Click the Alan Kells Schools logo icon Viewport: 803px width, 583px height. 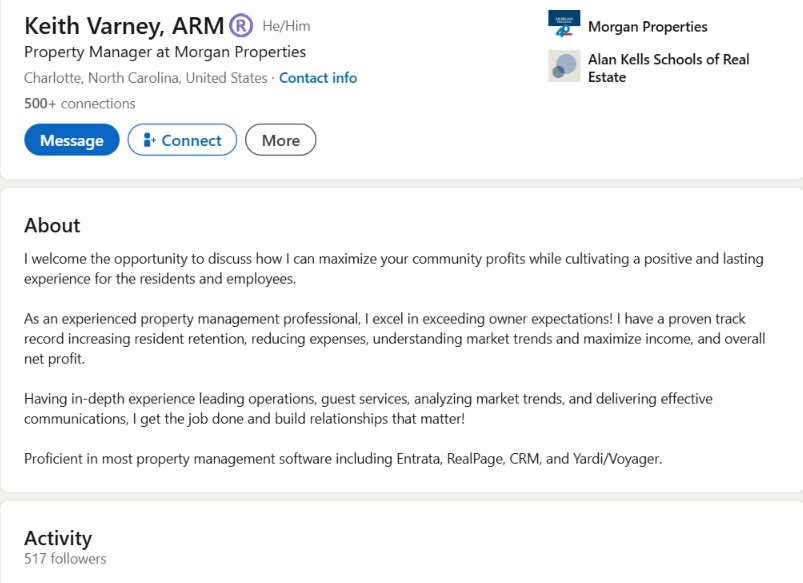(x=564, y=66)
